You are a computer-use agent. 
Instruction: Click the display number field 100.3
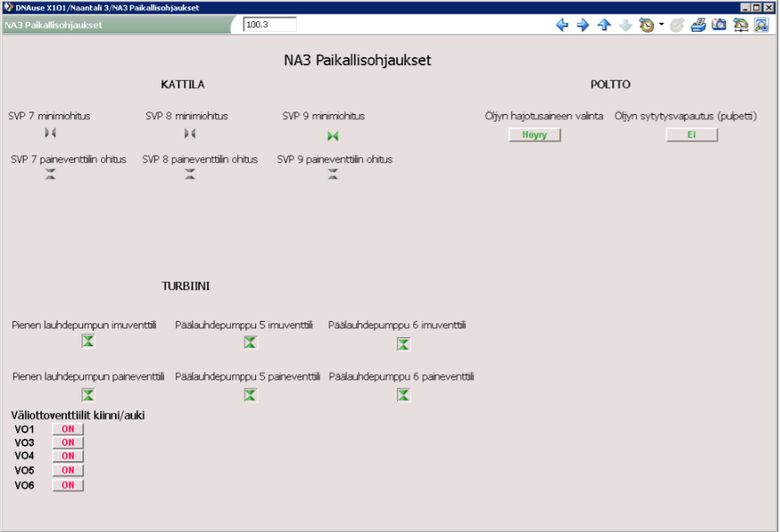coord(270,24)
